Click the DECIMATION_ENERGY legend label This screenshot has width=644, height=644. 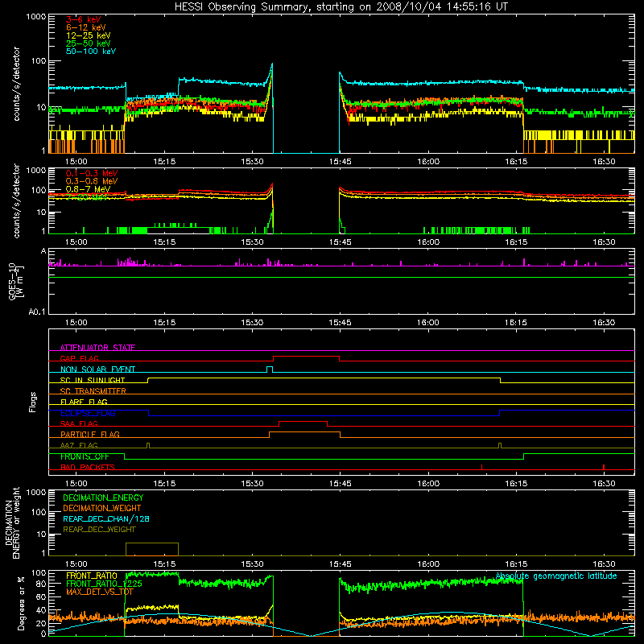[103, 497]
